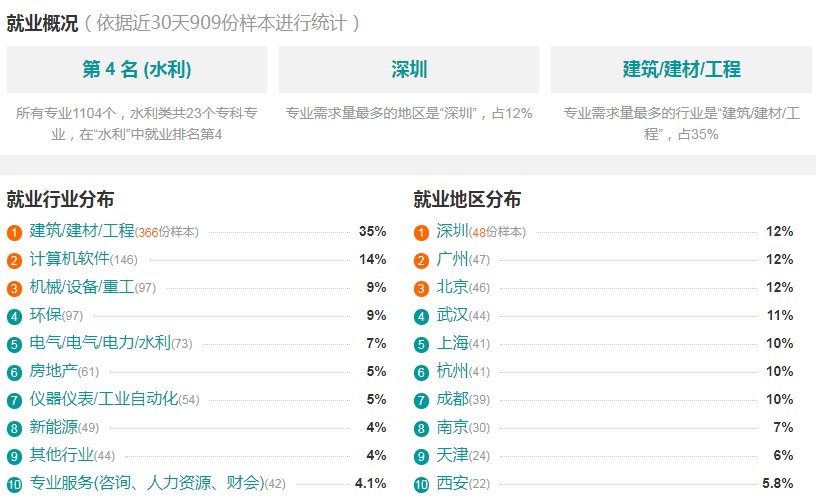Open the 专业服务(咨询、人力资源、财会) link

[147, 483]
